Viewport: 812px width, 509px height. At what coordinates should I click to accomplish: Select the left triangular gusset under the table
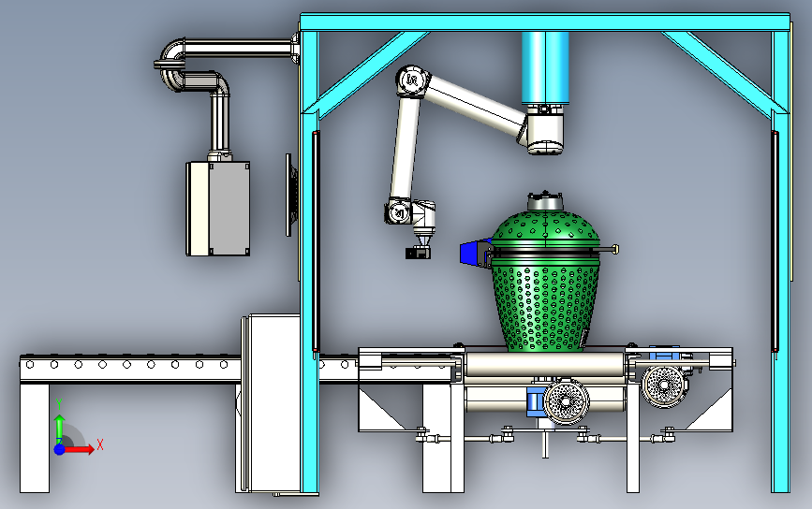coord(376,413)
